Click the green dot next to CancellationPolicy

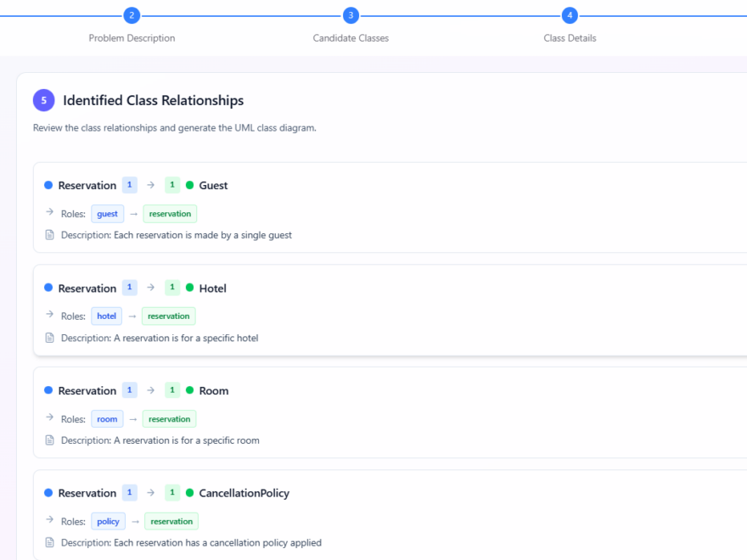click(x=190, y=493)
